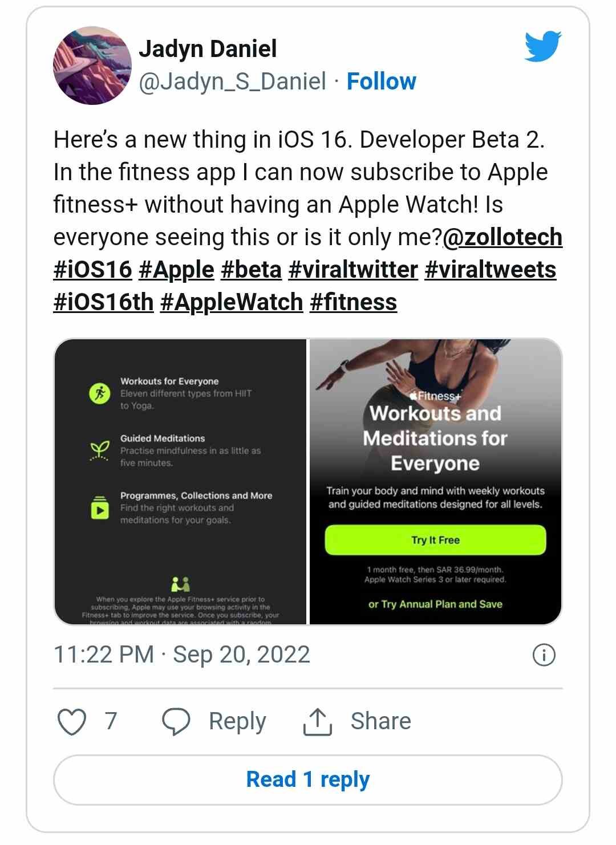Open the @zollotech mention
Screen dimensions: 616x845
tap(504, 237)
